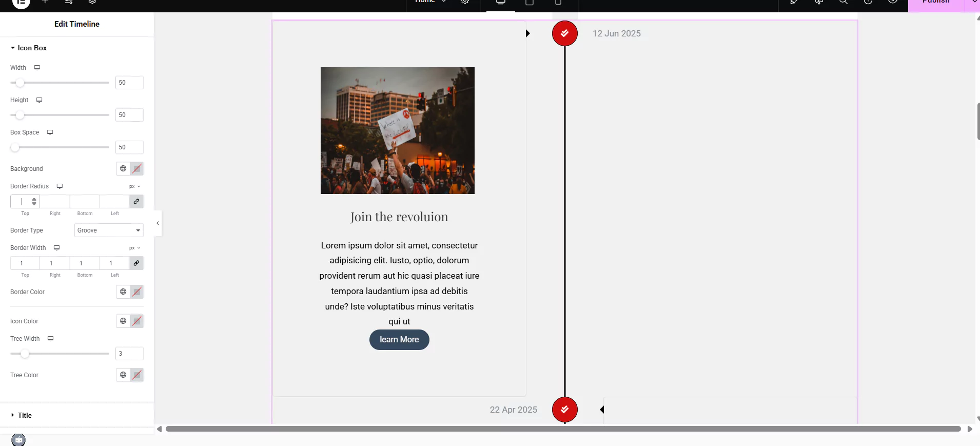Image resolution: width=980 pixels, height=446 pixels.
Task: Click the Border Width Left input
Action: (114, 263)
